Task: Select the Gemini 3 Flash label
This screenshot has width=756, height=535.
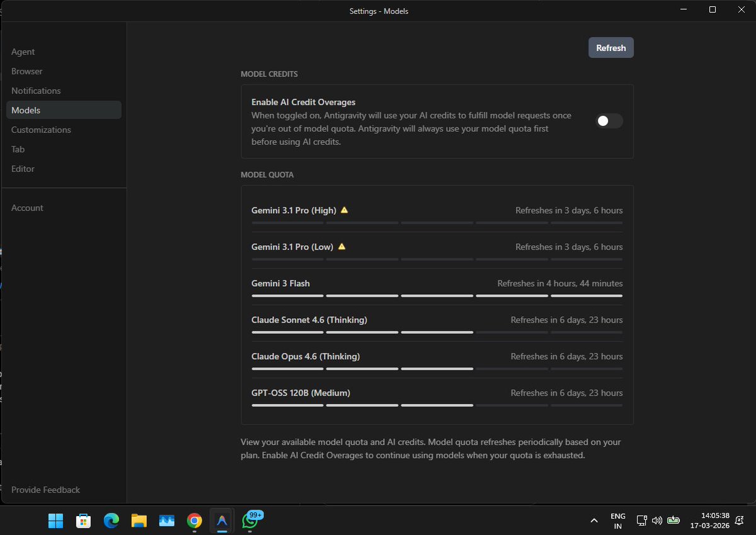Action: coord(280,284)
